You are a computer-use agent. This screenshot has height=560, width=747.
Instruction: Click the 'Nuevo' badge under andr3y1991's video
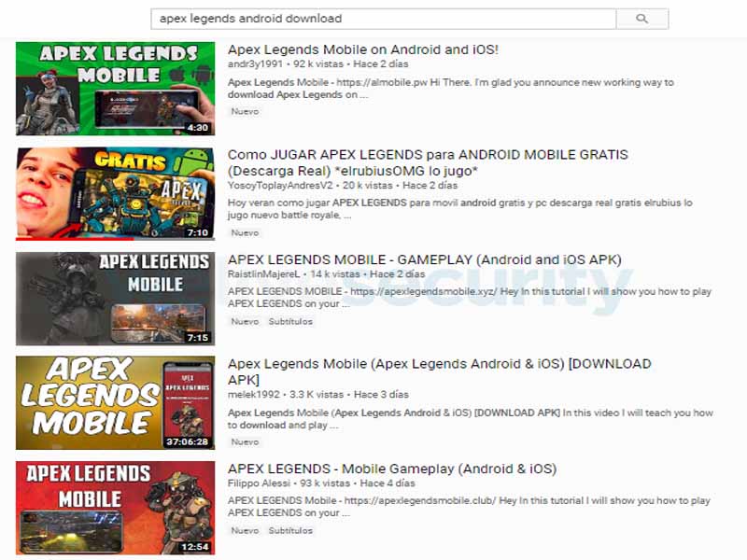coord(245,111)
